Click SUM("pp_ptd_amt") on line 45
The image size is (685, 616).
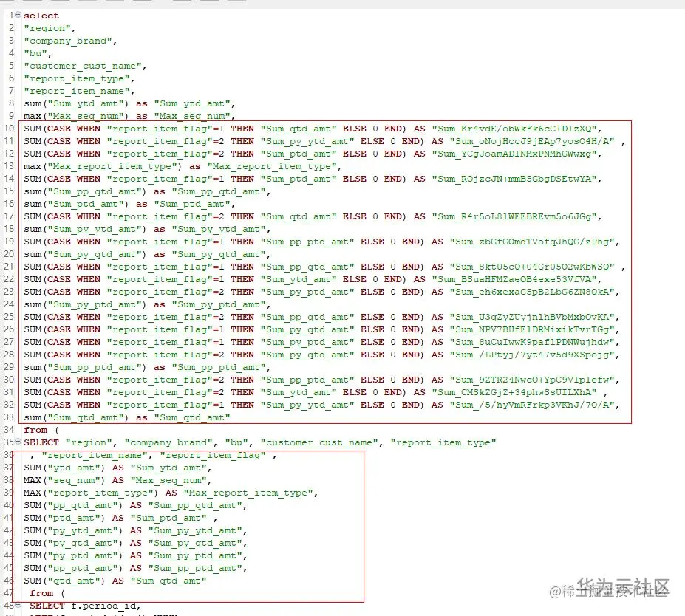point(73,568)
